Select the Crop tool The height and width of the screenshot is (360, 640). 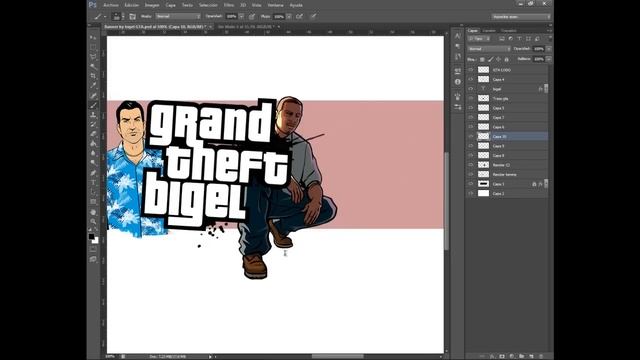[x=93, y=76]
